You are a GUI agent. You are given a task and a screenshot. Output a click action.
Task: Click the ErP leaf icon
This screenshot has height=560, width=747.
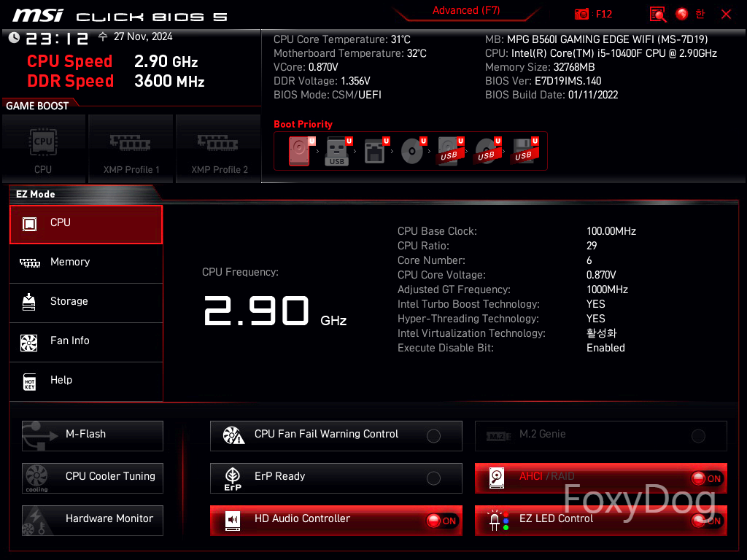click(233, 478)
